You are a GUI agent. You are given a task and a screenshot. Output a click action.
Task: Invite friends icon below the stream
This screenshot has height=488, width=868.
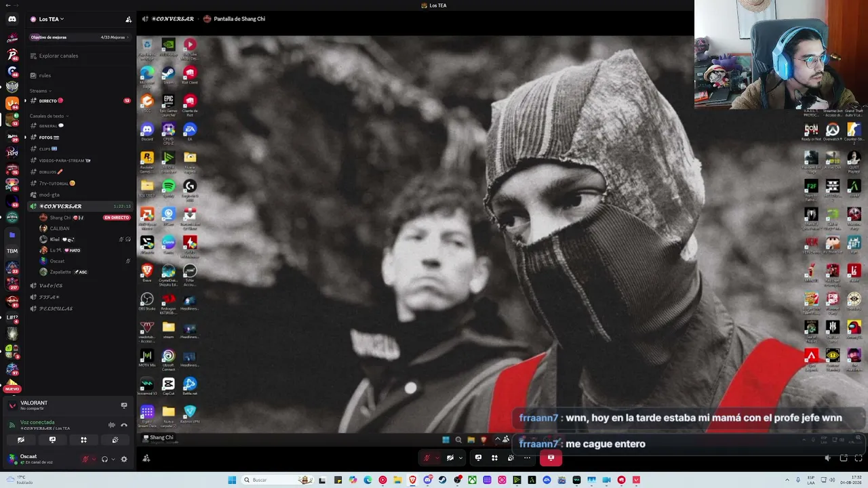(x=146, y=458)
